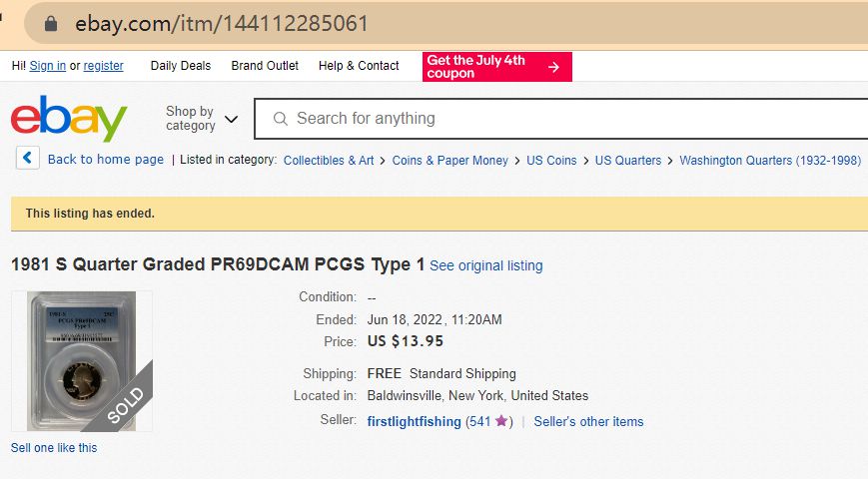Click the seller's purple feedback star
The width and height of the screenshot is (868, 479).
[x=501, y=422]
